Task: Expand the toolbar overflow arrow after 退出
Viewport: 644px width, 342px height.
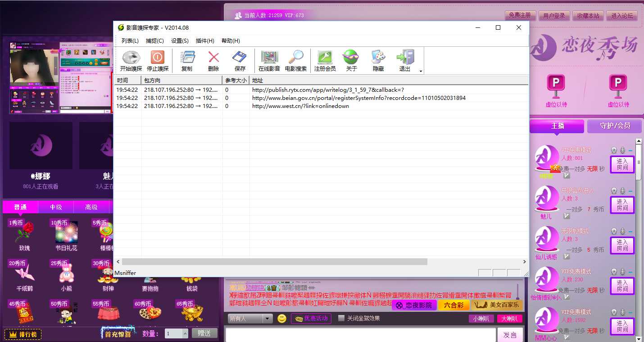Action: [421, 71]
